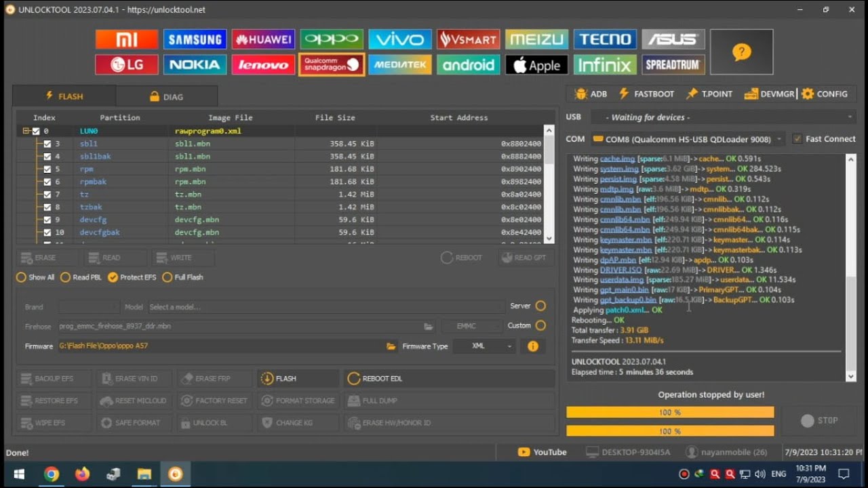
Task: Select the Qualcomm Snapdragon logo
Action: [x=332, y=65]
